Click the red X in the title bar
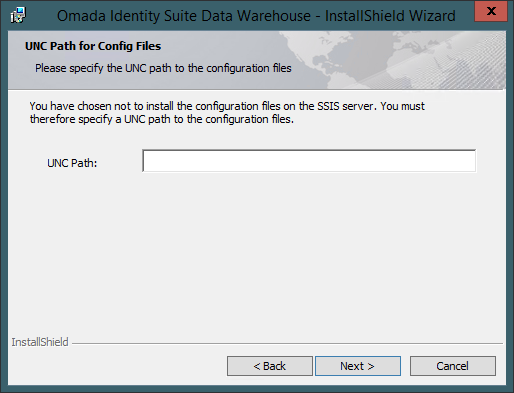The height and width of the screenshot is (393, 514). (491, 11)
